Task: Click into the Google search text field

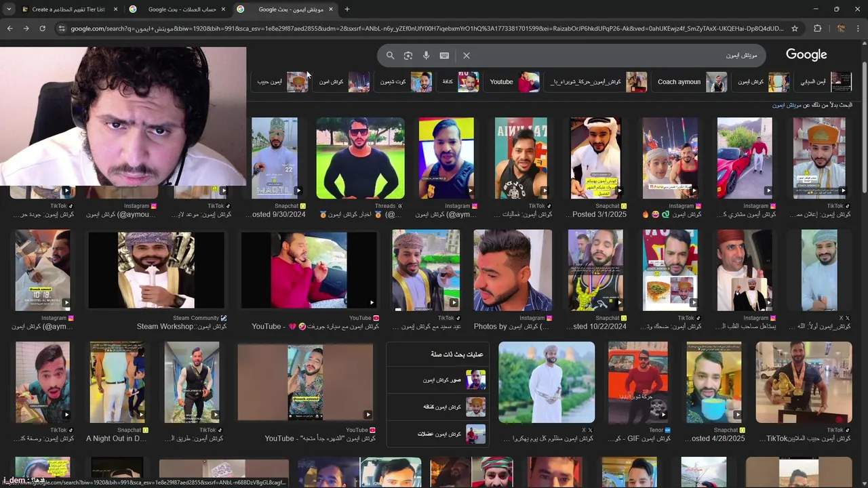Action: [614, 56]
